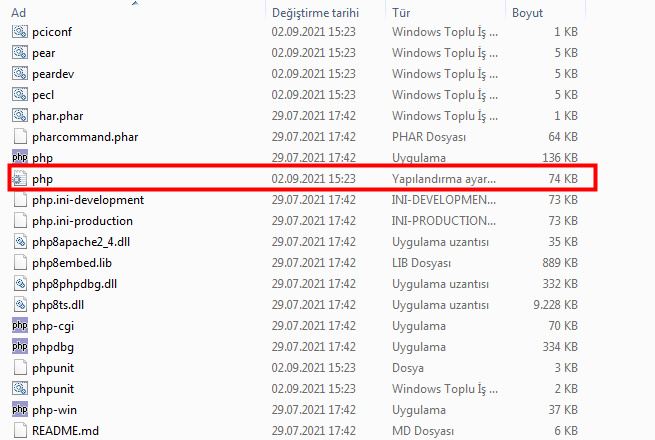Click the php application icon (136 KB)

(20, 158)
